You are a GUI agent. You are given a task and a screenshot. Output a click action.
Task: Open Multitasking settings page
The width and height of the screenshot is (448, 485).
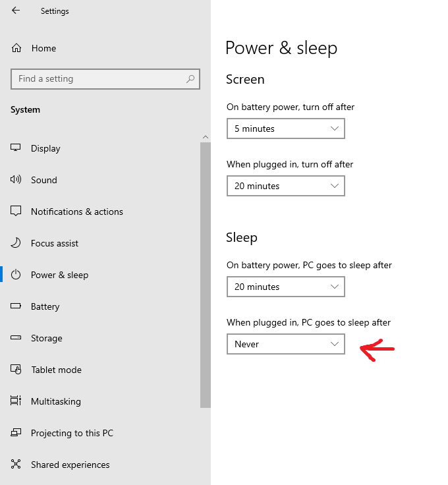pyautogui.click(x=55, y=401)
